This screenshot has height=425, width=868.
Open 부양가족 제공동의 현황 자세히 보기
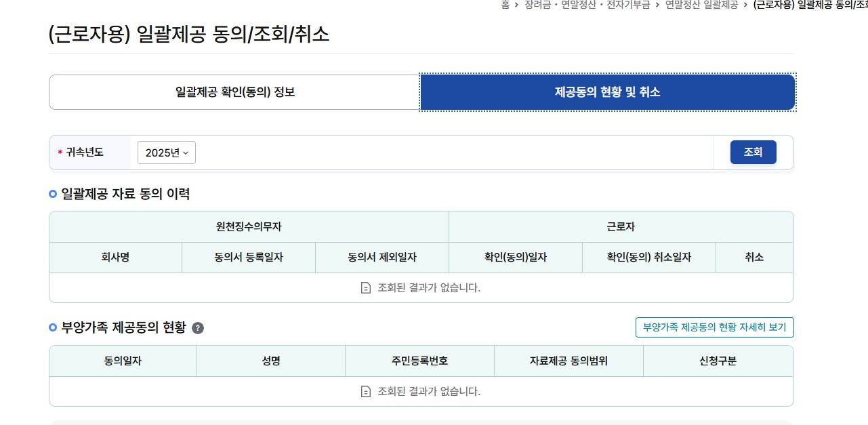tap(714, 327)
